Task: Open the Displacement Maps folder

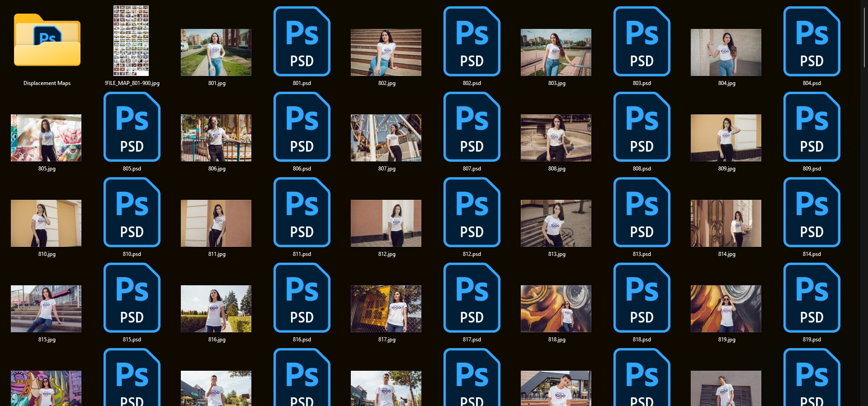Action: 47,41
